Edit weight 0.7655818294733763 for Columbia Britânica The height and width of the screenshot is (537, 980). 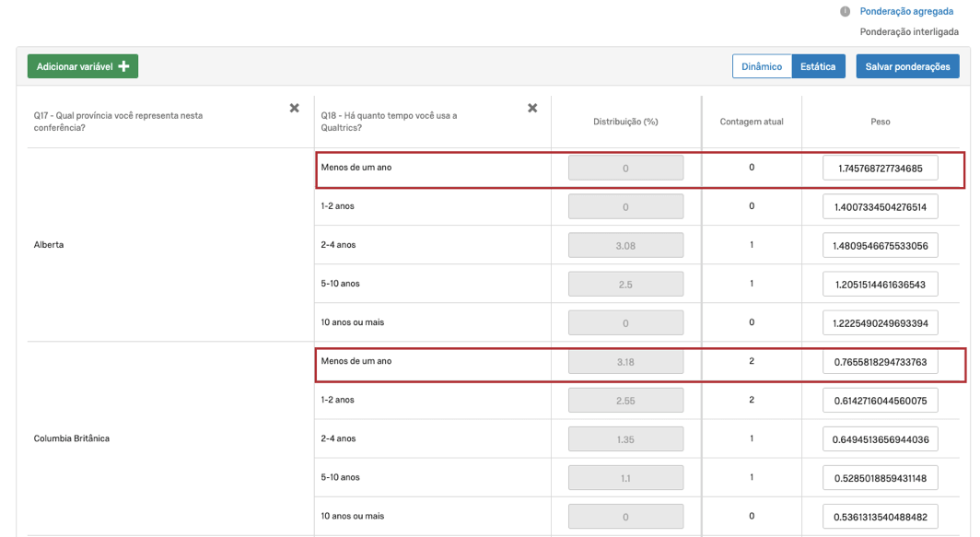click(x=880, y=362)
